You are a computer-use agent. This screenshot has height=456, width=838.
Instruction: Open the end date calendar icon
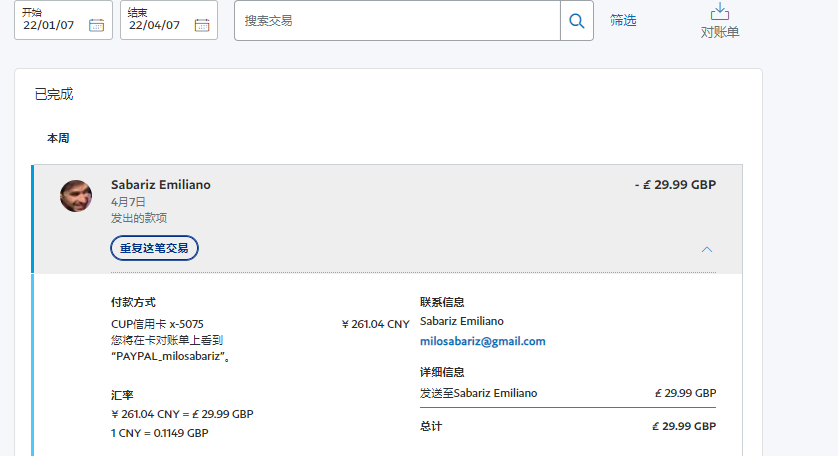point(202,25)
